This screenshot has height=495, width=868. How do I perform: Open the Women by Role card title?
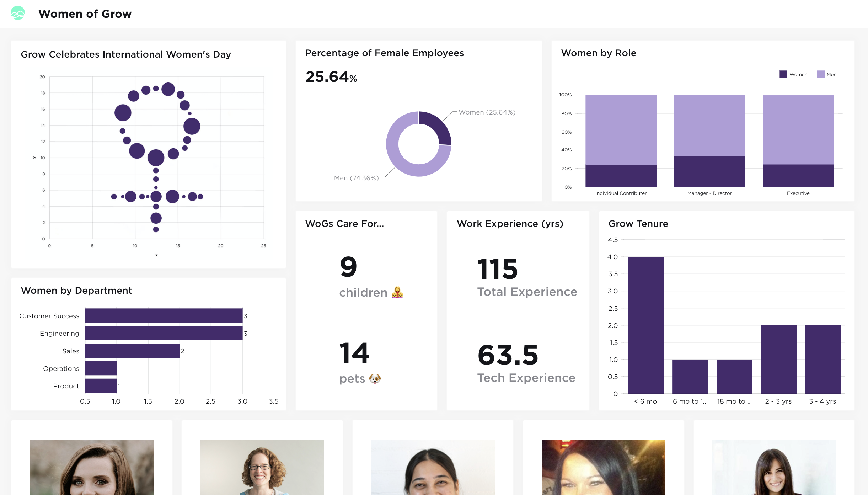599,53
